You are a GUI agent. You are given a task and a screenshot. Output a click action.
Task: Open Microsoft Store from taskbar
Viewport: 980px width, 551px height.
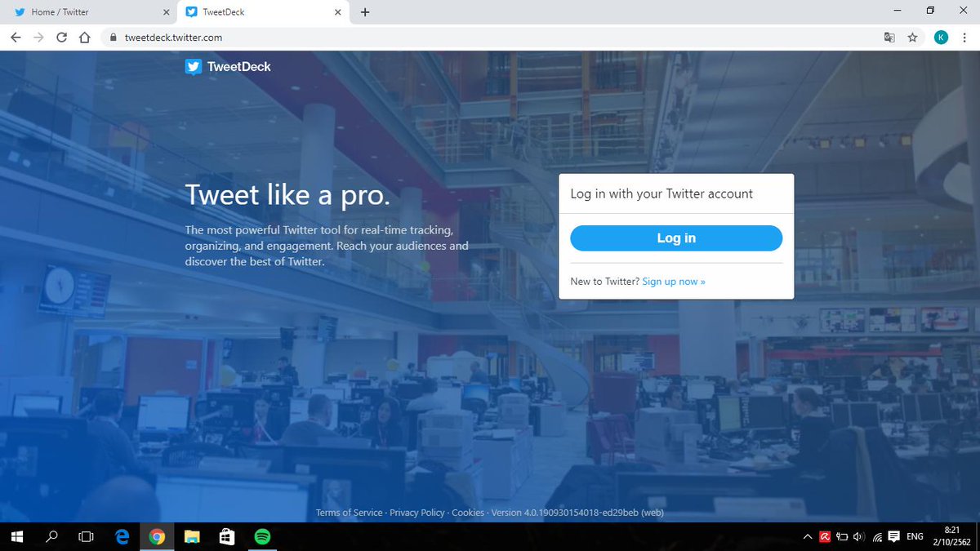pos(227,536)
